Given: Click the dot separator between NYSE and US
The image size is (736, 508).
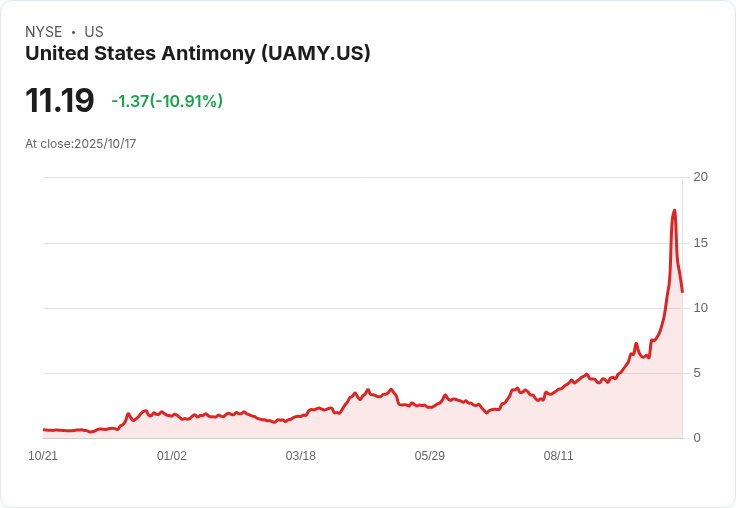Looking at the screenshot, I should pos(73,32).
